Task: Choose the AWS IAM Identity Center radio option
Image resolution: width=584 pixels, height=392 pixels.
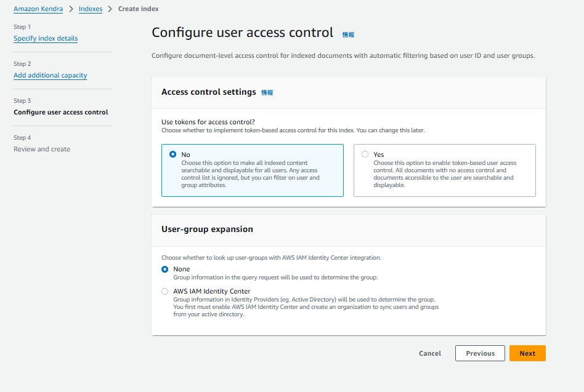Action: pos(164,291)
